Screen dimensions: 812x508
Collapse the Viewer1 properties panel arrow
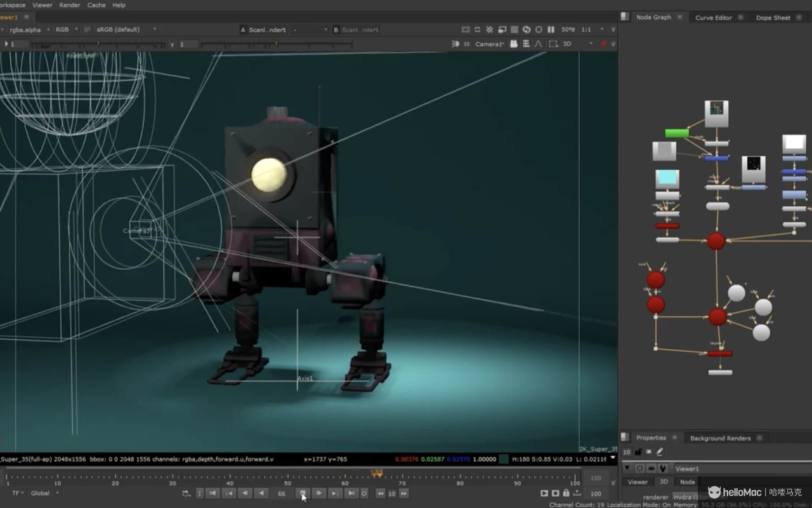(627, 469)
